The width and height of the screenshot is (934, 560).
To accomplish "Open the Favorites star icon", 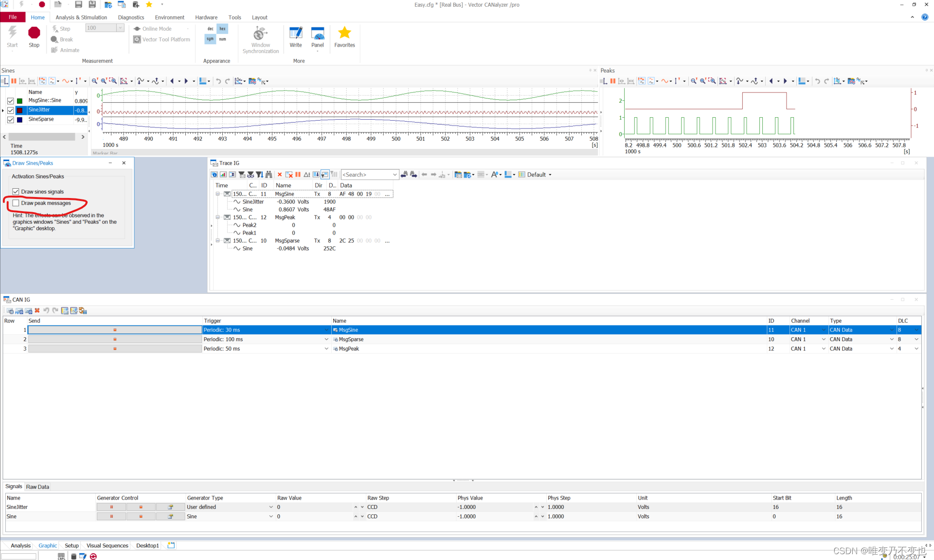I will click(x=344, y=33).
